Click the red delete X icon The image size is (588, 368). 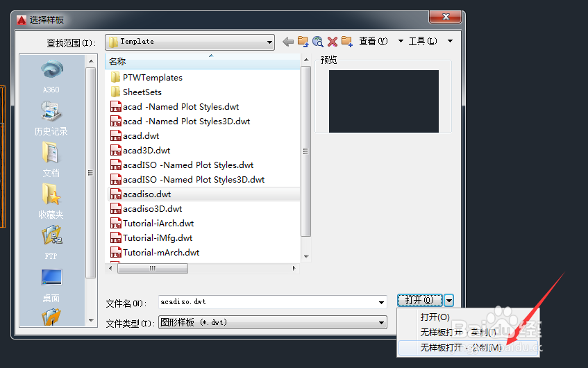[x=333, y=42]
